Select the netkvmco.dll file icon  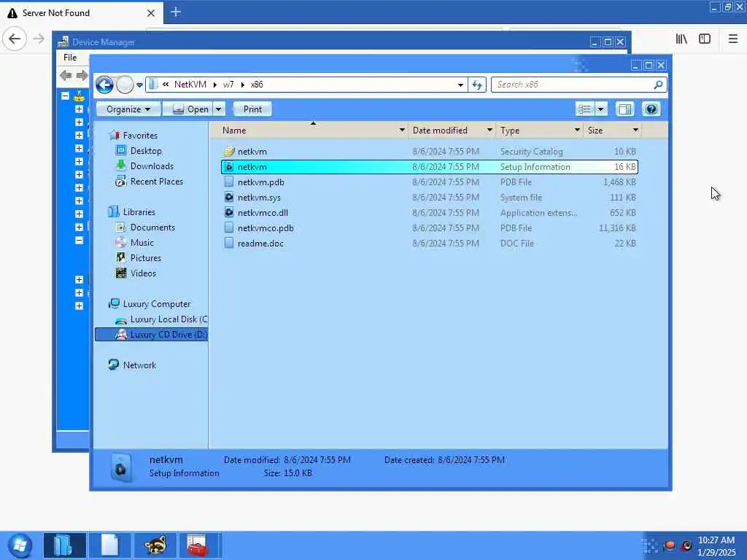[229, 212]
